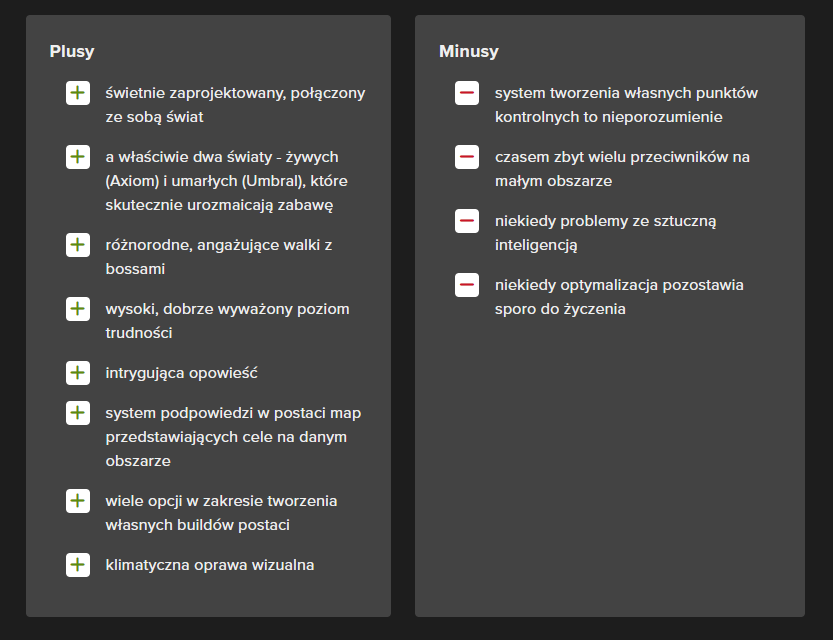Click minus icon beside 'system tworzenia własnych punktów'
This screenshot has width=833, height=640.
point(467,93)
